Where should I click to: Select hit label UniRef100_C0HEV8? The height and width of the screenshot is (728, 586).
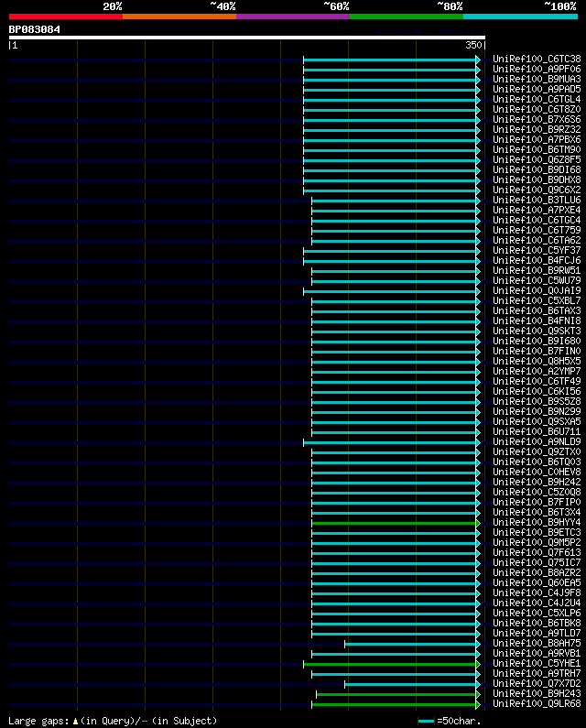[x=537, y=472]
